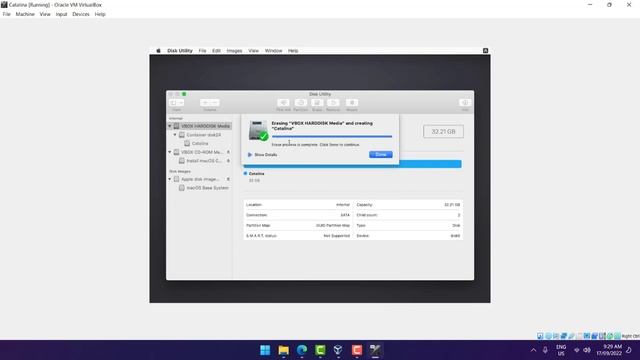The image size is (640, 360).
Task: Click the microphone tray icon
Action: point(545,350)
